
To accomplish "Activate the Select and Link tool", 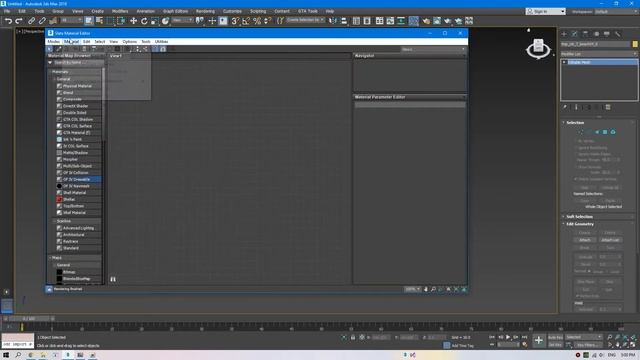I will 31,21.
